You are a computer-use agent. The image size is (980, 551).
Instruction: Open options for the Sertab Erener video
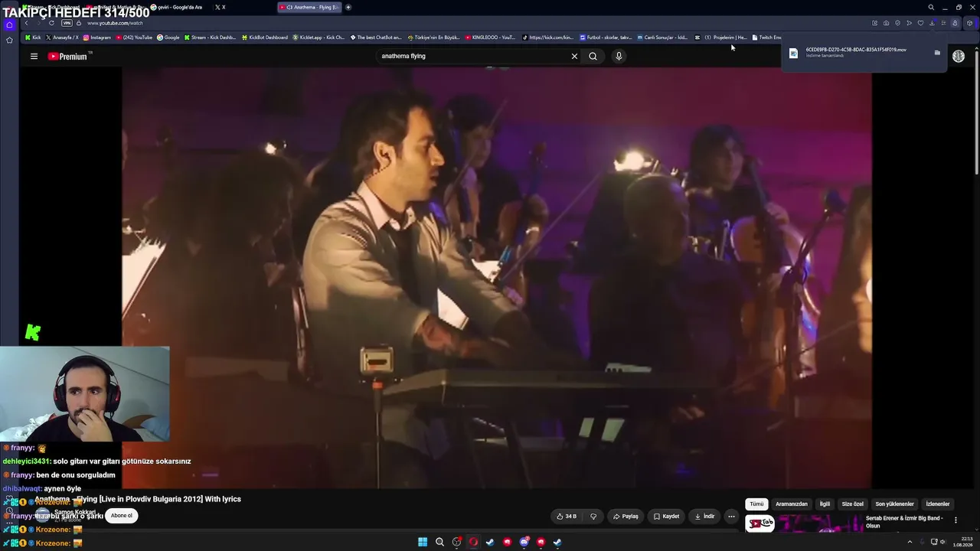pyautogui.click(x=955, y=520)
